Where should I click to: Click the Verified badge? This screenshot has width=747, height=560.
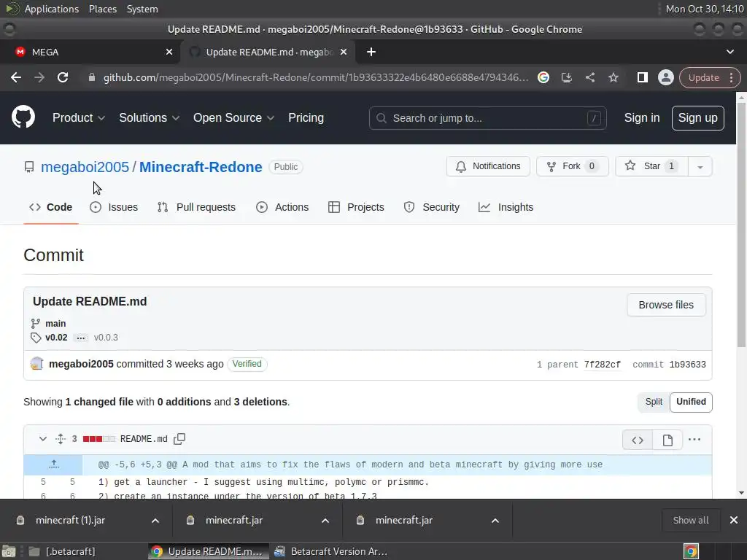coord(247,364)
